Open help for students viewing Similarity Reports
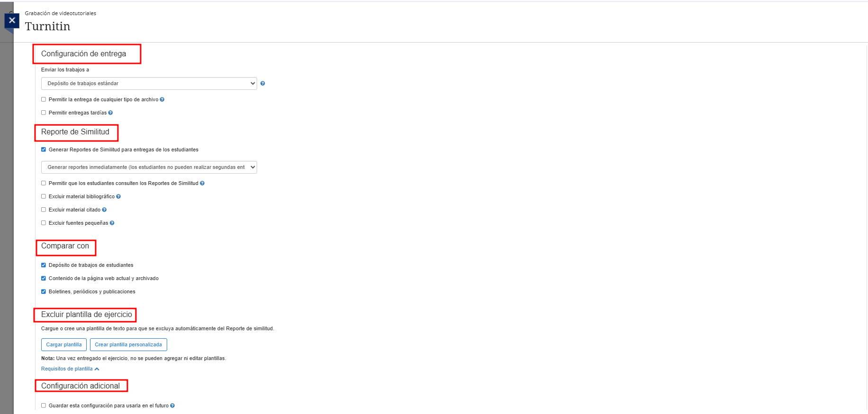The height and width of the screenshot is (414, 868). point(202,184)
